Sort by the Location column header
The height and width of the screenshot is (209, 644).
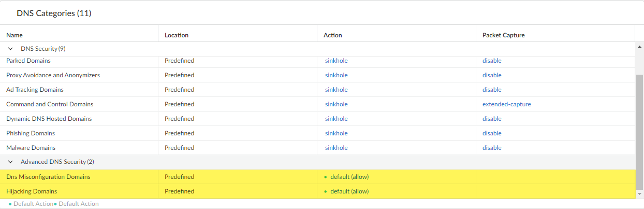177,35
